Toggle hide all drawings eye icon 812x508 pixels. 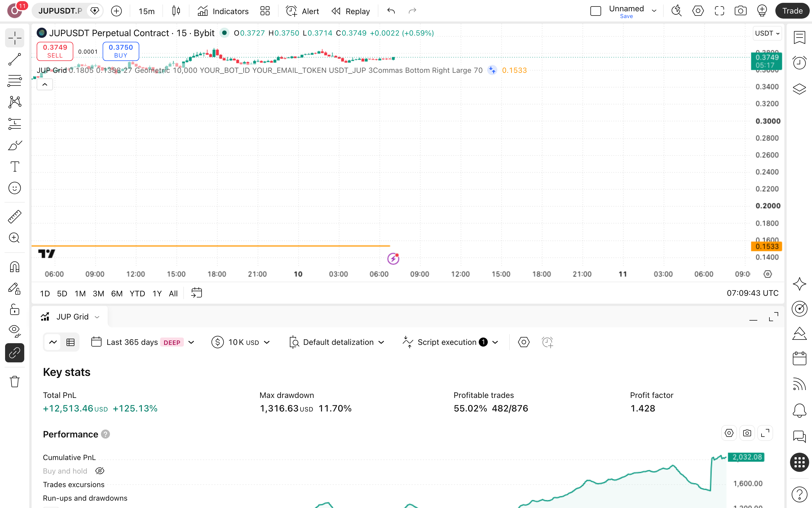click(x=14, y=331)
